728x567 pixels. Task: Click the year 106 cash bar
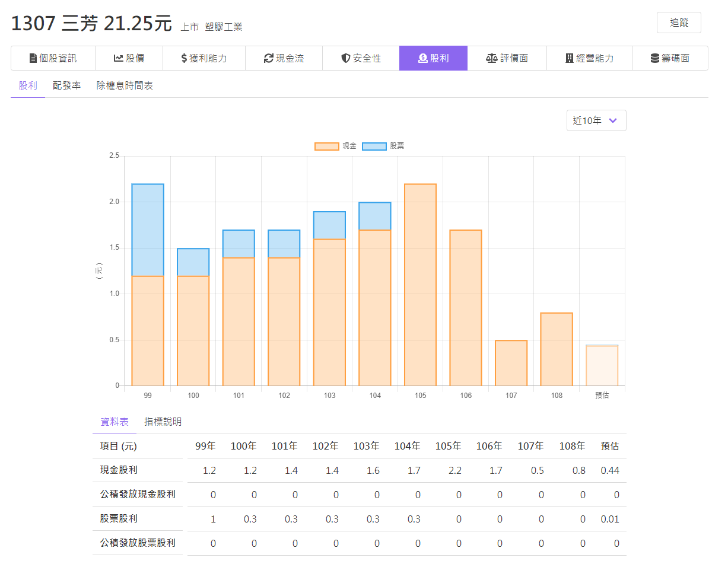466,308
